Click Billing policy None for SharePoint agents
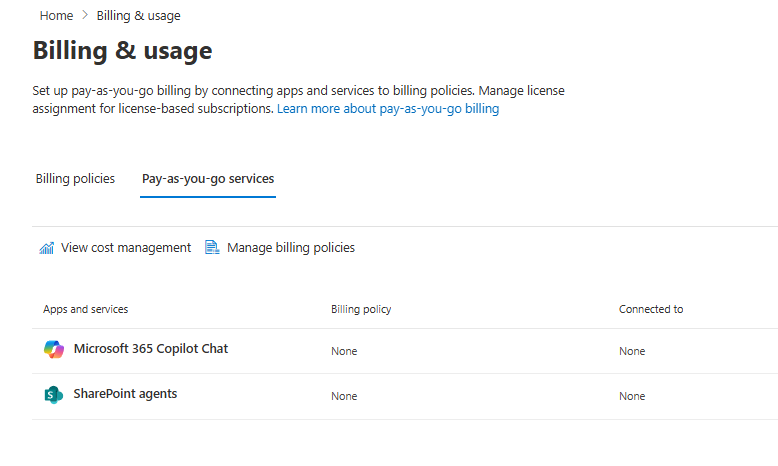Image resolution: width=778 pixels, height=466 pixels. click(x=344, y=396)
